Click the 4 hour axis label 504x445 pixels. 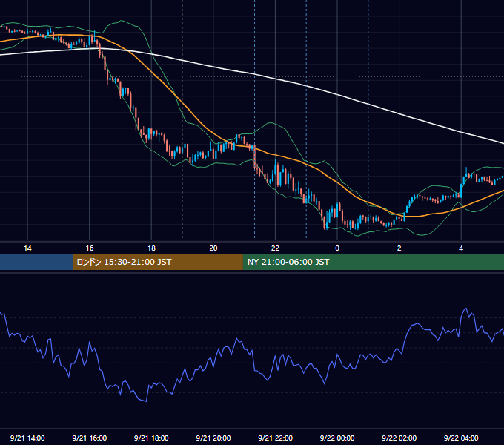click(461, 248)
